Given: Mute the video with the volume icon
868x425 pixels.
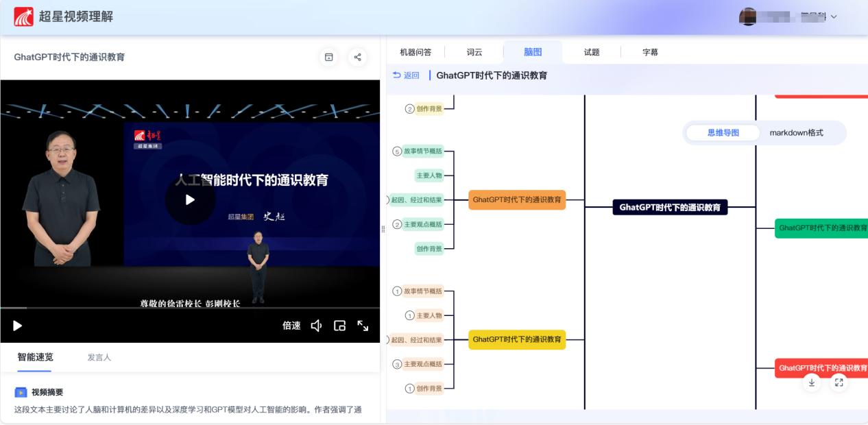Looking at the screenshot, I should [x=316, y=326].
